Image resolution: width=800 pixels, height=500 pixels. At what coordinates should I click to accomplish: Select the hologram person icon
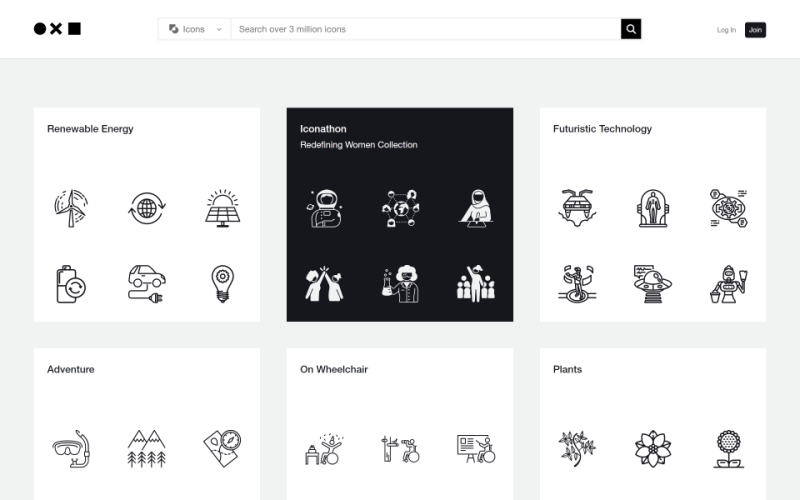point(577,284)
